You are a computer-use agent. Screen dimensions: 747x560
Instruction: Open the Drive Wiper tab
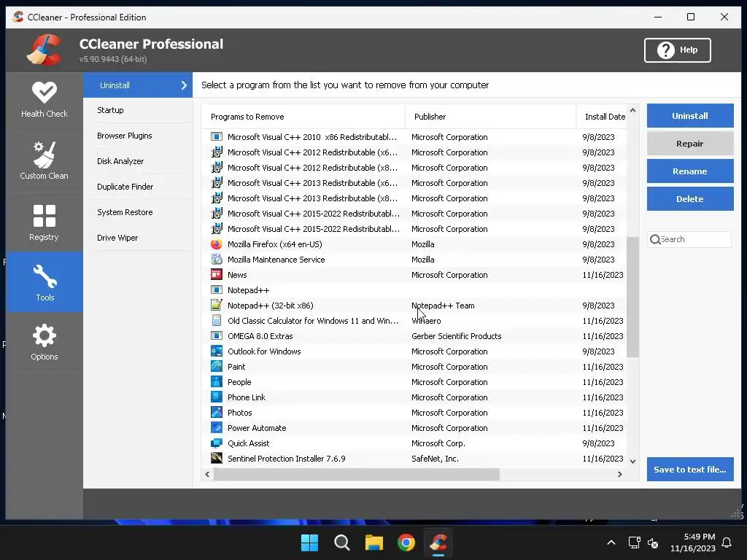coord(138,238)
